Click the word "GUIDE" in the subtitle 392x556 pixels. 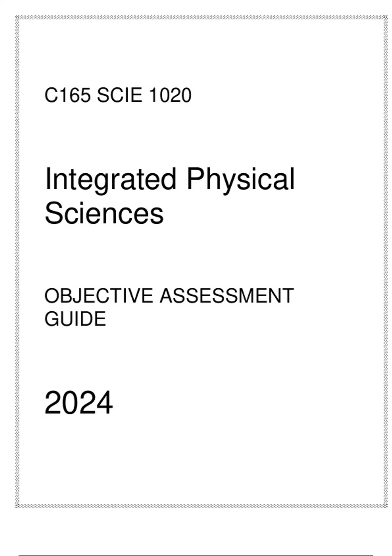(75, 319)
